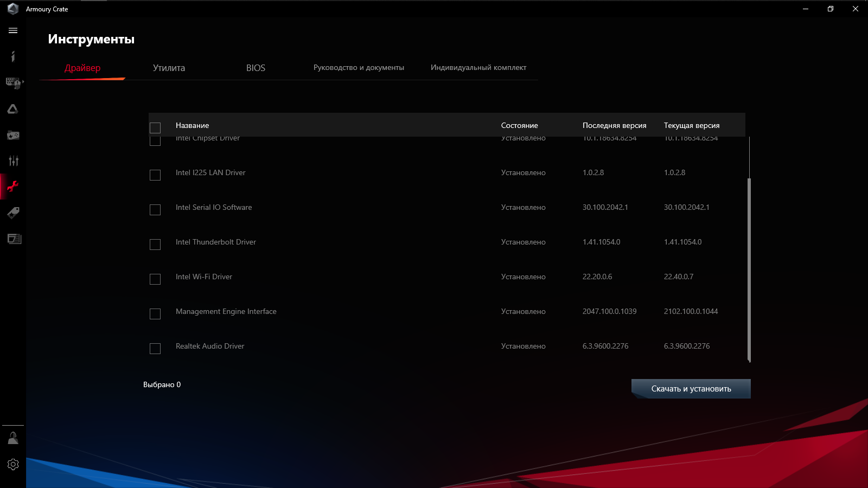Select the Devices (keyboard and mouse) section
This screenshot has height=488, width=868.
click(12, 82)
